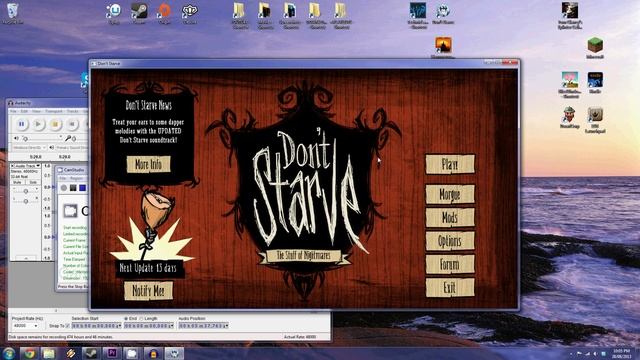
Task: Close the Audio Track with X button
Action: [x=13, y=166]
